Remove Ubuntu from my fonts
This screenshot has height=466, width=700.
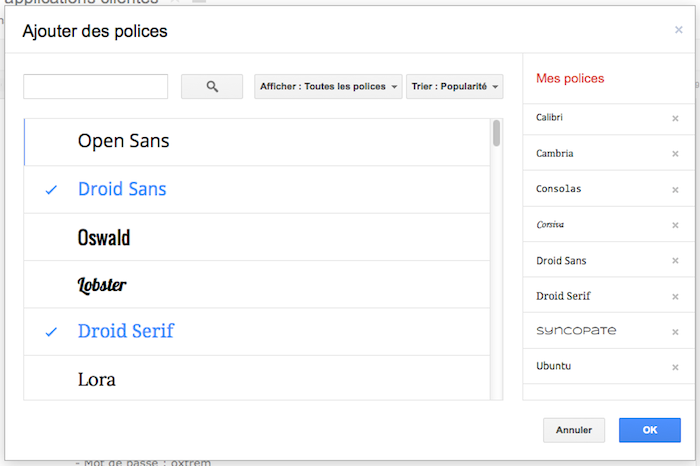675,367
